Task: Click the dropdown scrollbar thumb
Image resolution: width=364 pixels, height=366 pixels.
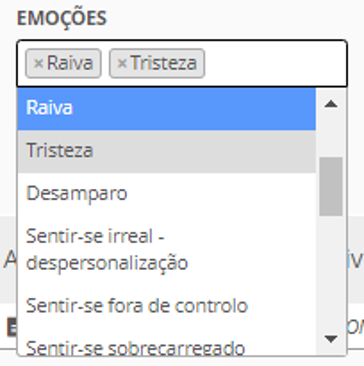Action: pyautogui.click(x=331, y=187)
